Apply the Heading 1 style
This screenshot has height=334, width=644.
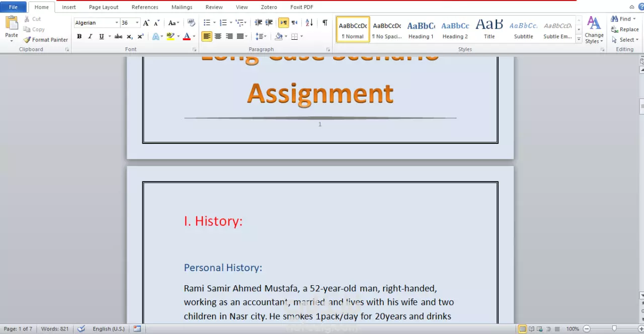coord(421,30)
